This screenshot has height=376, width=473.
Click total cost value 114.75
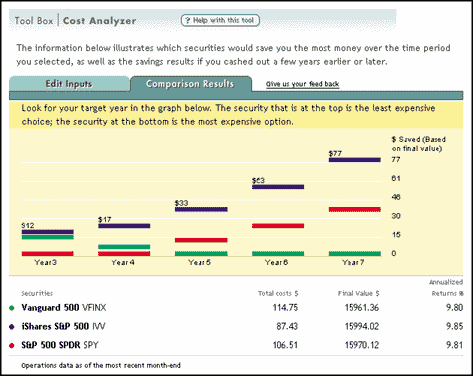(x=285, y=307)
